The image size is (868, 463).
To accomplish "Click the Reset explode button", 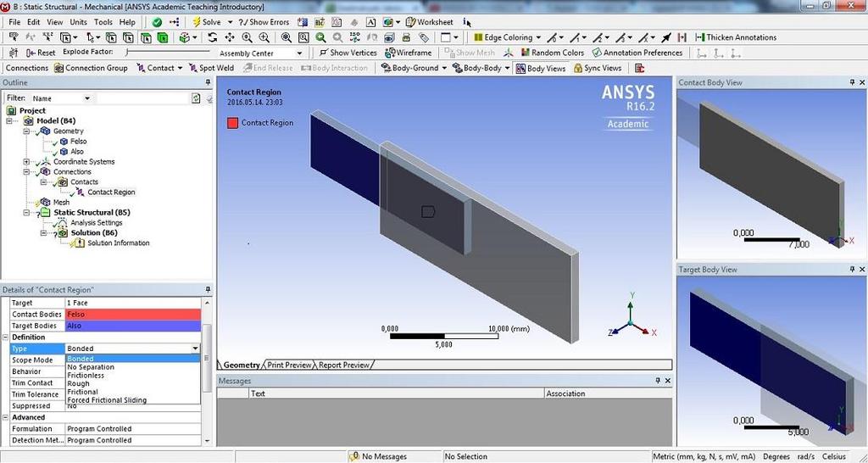I will point(41,53).
